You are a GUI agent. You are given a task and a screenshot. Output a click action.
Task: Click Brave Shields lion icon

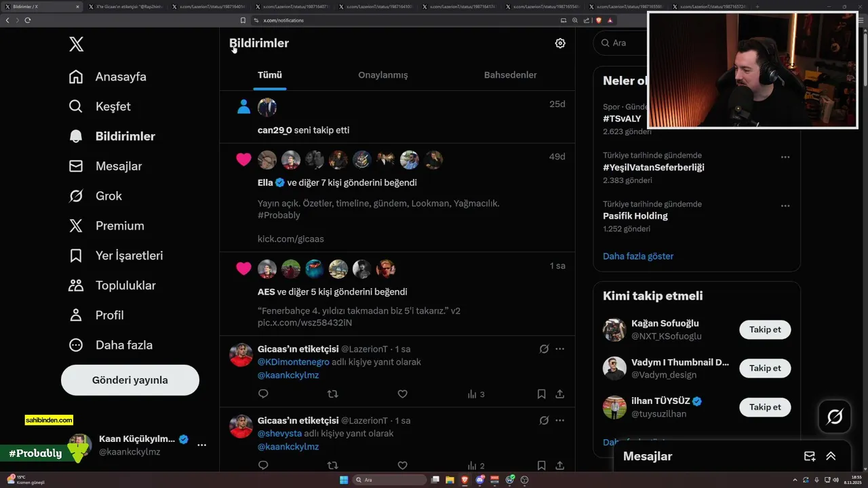599,20
